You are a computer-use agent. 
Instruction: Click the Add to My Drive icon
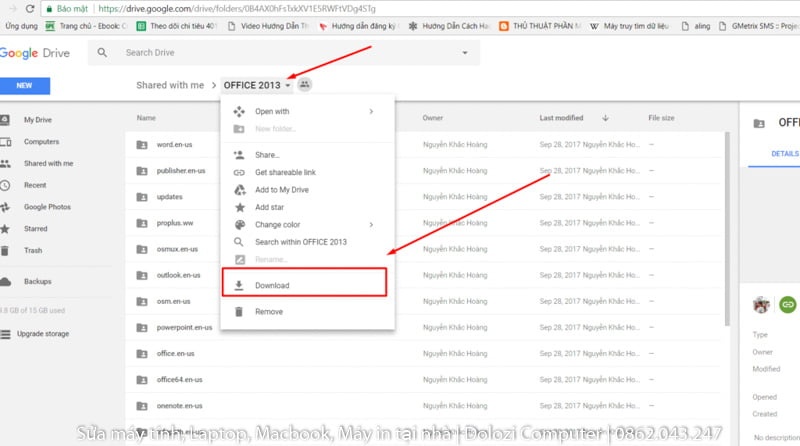click(x=239, y=190)
